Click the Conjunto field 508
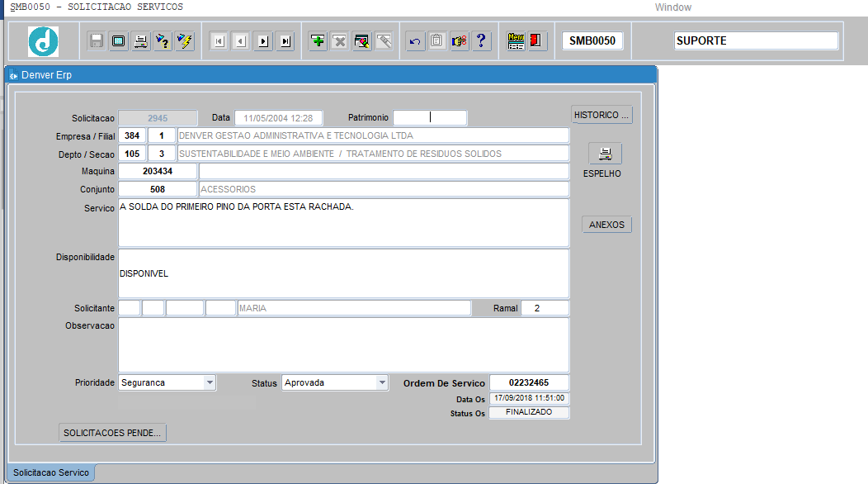 [158, 189]
